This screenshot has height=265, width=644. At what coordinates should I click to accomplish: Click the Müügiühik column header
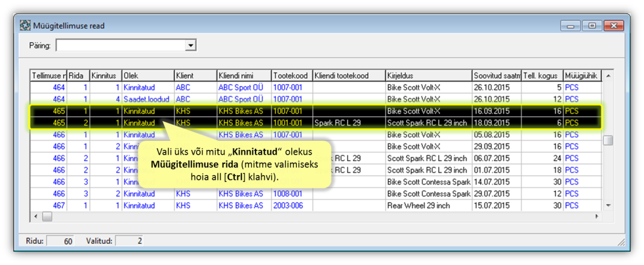(x=582, y=76)
